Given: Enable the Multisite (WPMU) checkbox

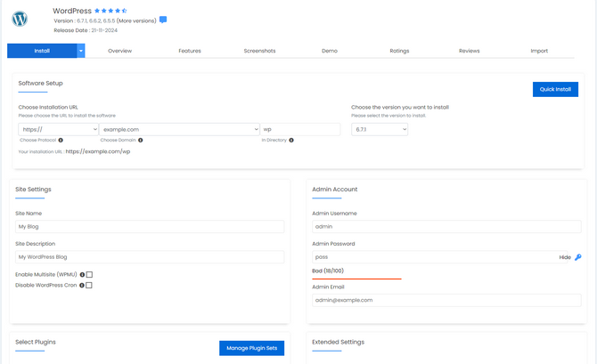Looking at the screenshot, I should pyautogui.click(x=89, y=275).
